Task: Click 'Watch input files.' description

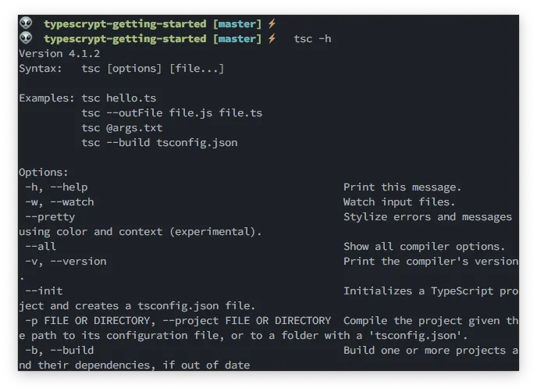Action: point(400,201)
